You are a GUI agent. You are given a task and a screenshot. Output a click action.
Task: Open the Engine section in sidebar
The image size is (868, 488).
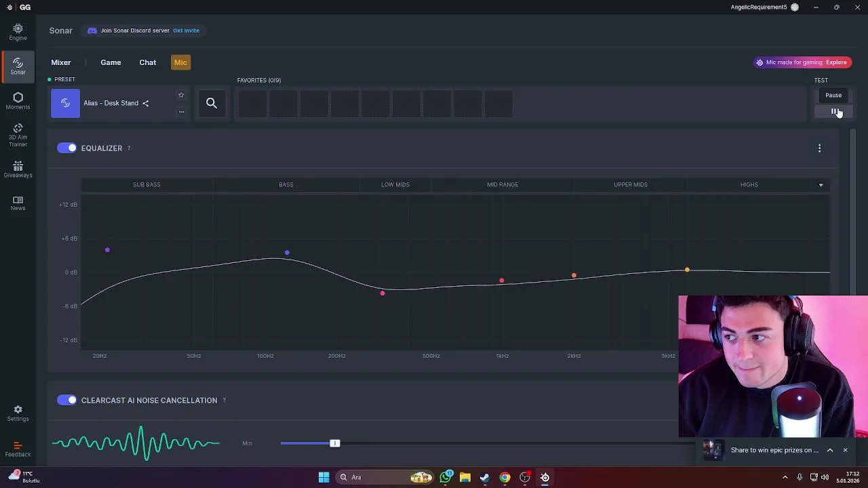18,32
